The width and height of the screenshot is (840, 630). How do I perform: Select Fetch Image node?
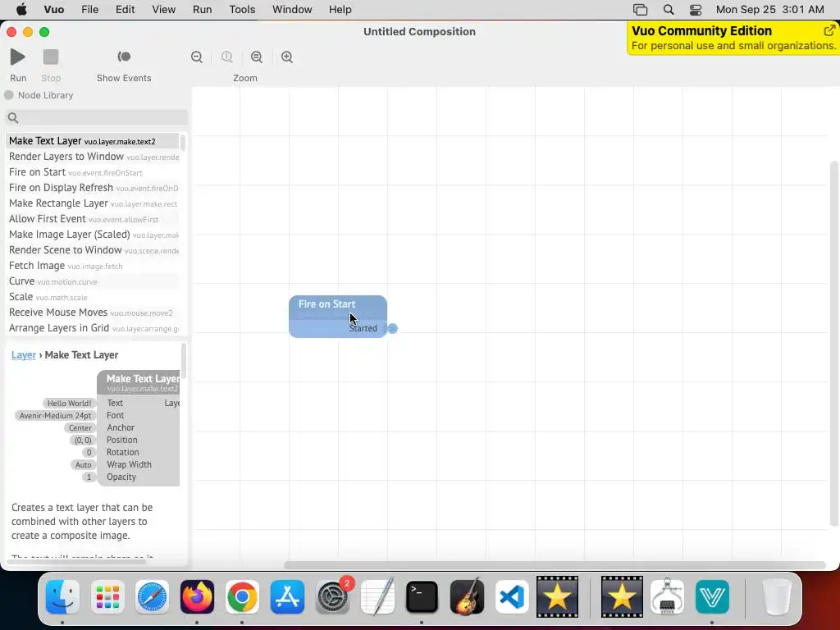(x=94, y=265)
